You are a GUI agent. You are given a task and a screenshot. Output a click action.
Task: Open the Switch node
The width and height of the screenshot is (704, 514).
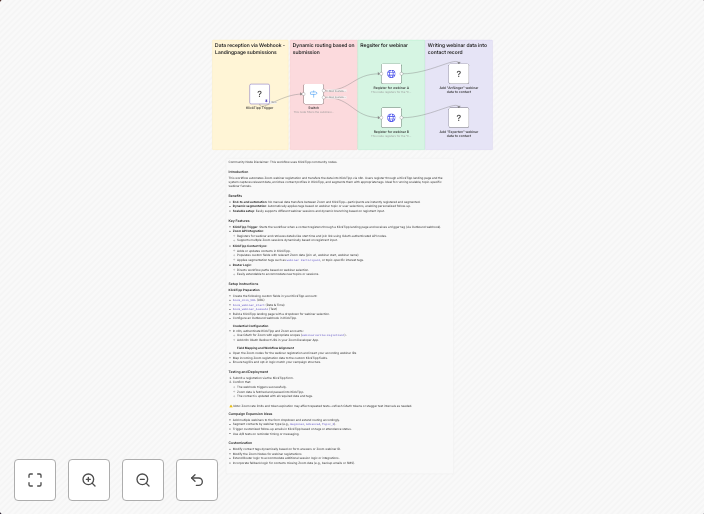coord(313,94)
